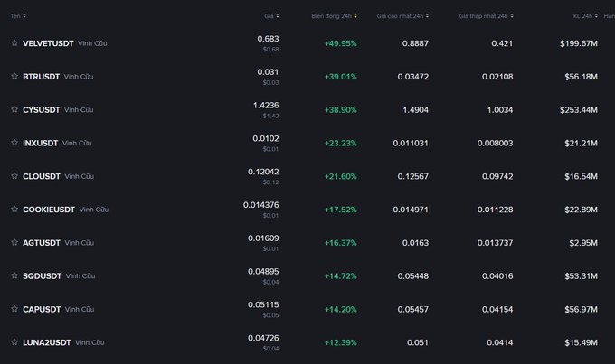Select the +49.95% change value
Viewport: 615px width, 364px height.
[x=340, y=43]
